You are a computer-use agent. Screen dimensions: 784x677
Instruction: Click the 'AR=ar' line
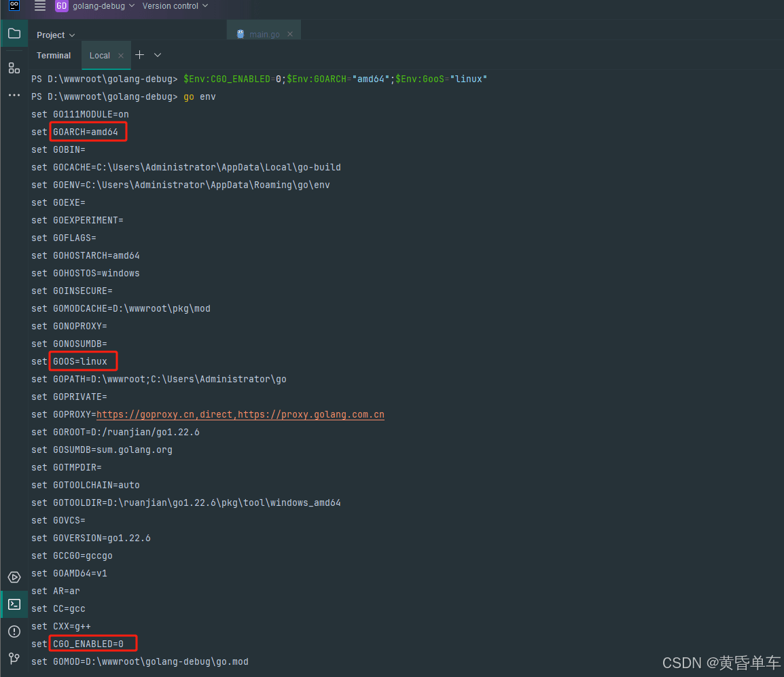point(56,591)
